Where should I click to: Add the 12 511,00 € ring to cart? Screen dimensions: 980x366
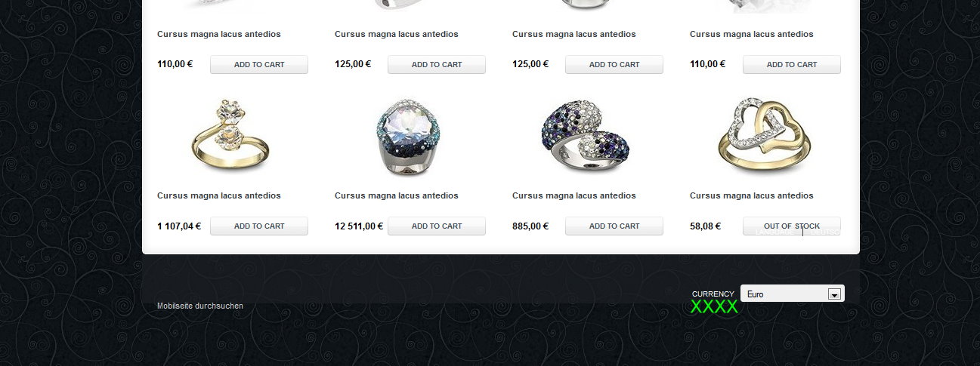click(x=437, y=226)
